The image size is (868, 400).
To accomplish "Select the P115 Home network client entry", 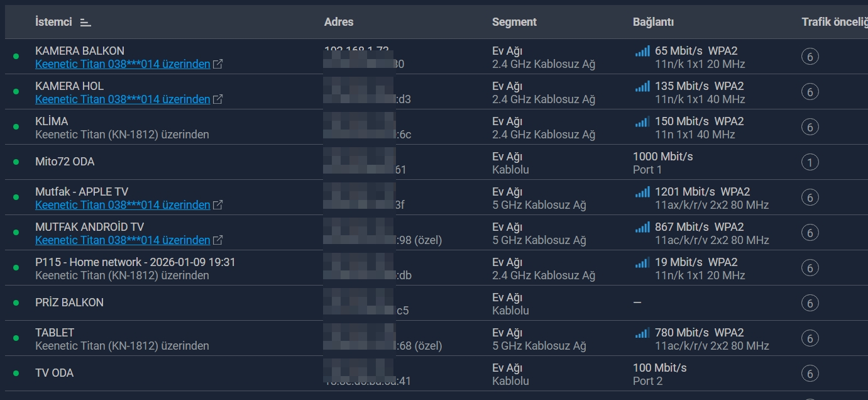I will coord(135,262).
